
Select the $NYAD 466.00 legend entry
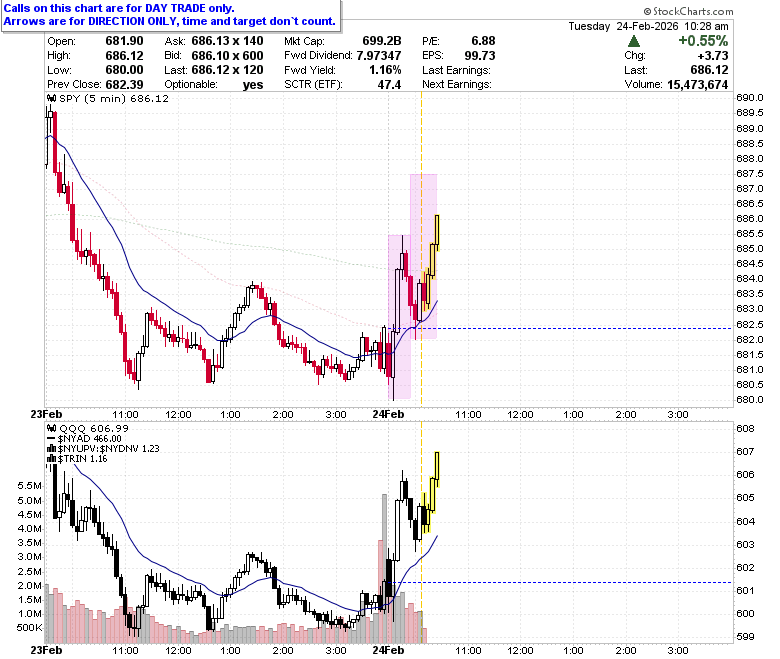(x=90, y=439)
